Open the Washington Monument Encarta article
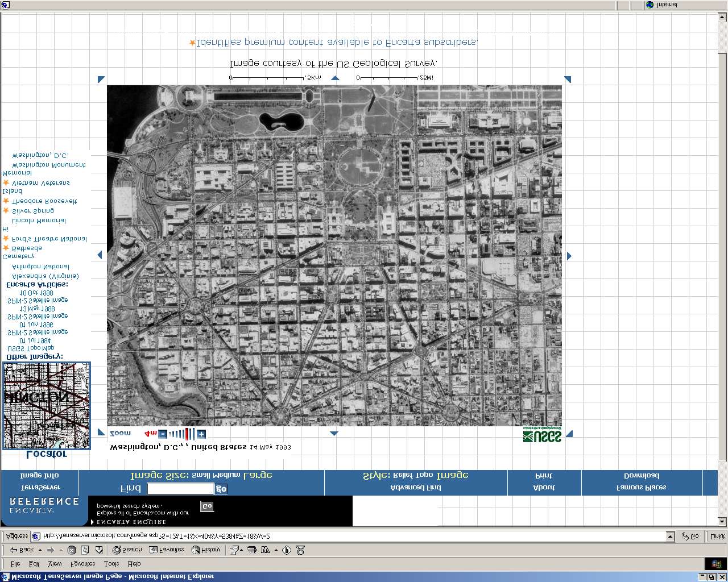This screenshot has height=582, width=728. [x=49, y=165]
